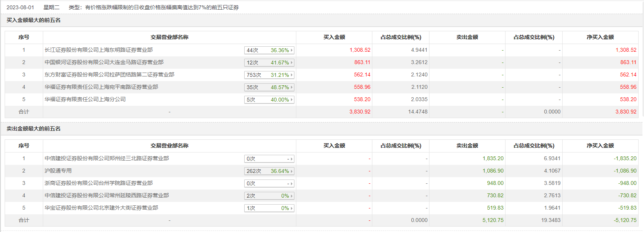Click 中国银河证券大连金马路证券营业部

pyautogui.click(x=104, y=62)
